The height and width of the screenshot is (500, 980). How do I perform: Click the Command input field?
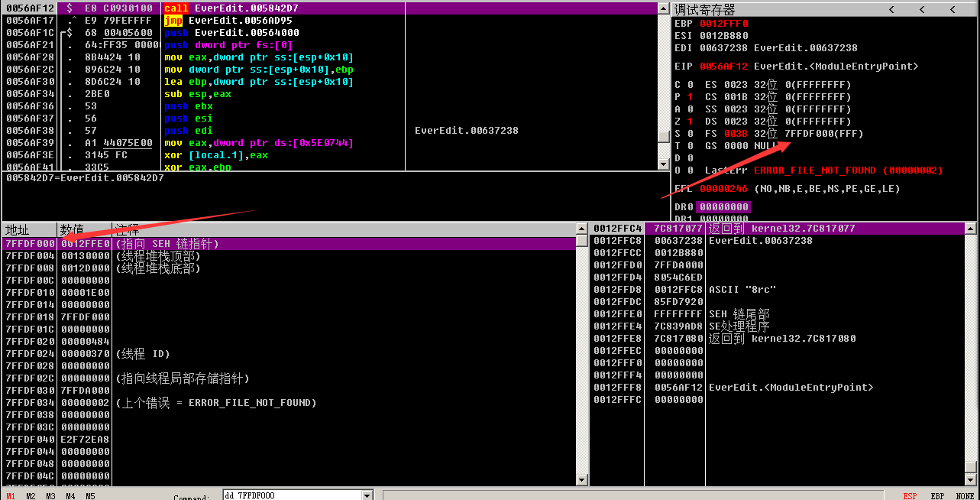[290, 495]
